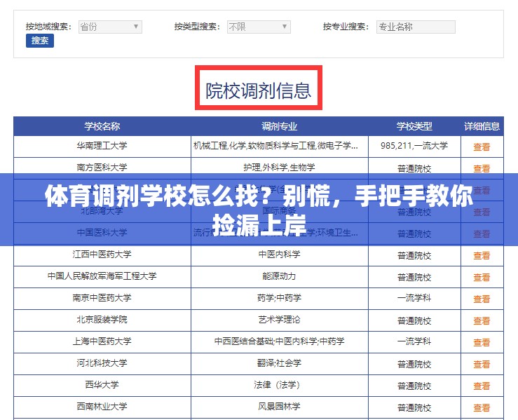Select the 学校名称 column header
Image resolution: width=518 pixels, height=420 pixels.
coord(102,126)
